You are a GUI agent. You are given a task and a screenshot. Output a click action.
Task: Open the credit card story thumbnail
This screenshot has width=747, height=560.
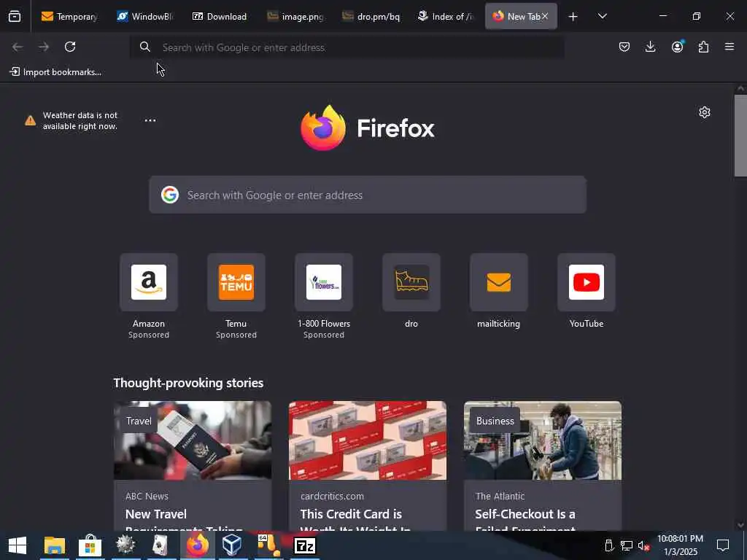368,440
